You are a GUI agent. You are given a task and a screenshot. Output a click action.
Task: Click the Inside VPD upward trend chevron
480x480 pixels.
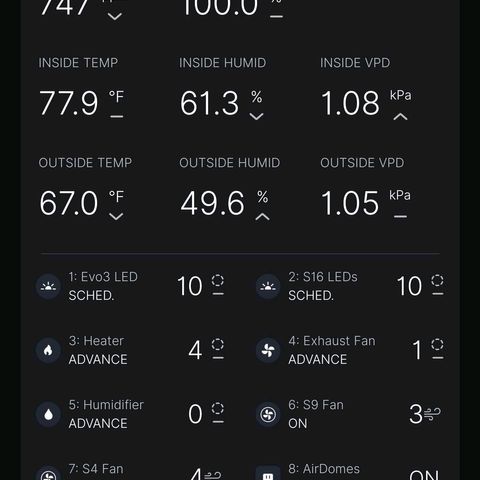coord(400,117)
